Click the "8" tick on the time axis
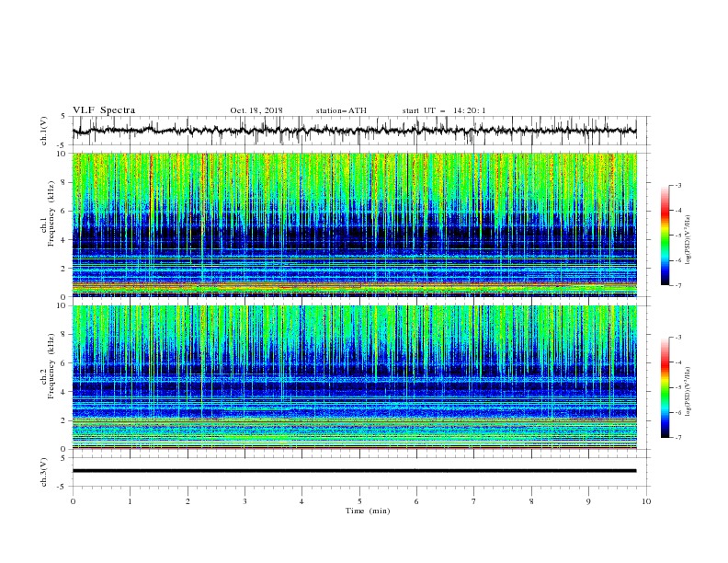 point(531,501)
